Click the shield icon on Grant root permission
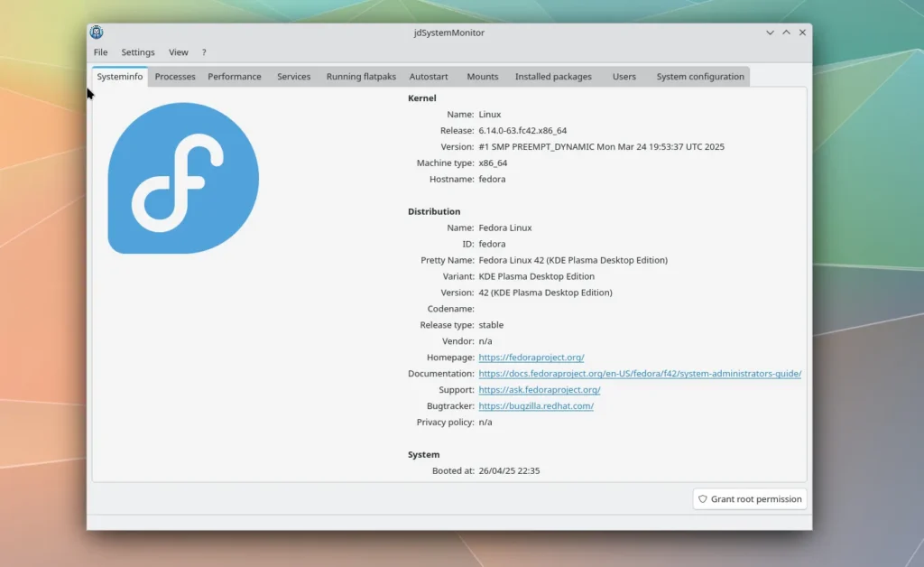The image size is (924, 567). 703,499
